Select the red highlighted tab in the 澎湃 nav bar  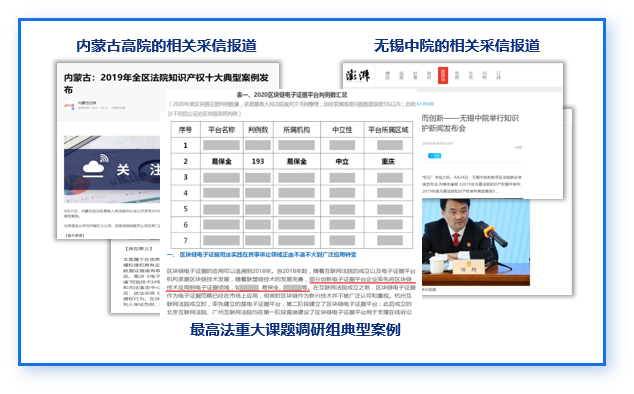pyautogui.click(x=443, y=75)
